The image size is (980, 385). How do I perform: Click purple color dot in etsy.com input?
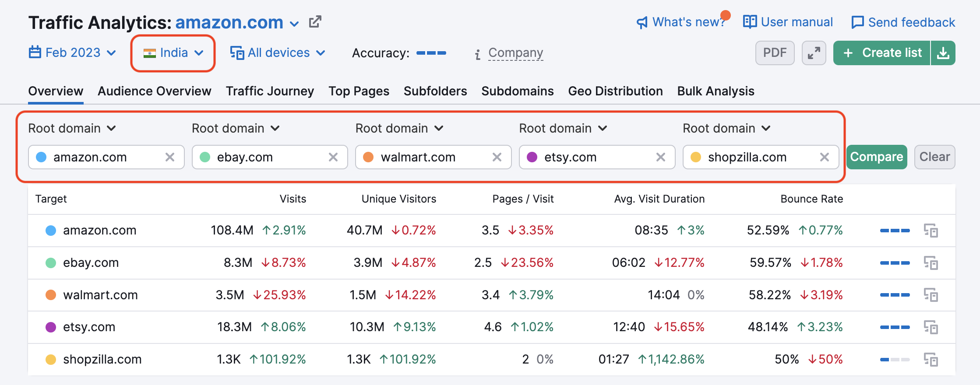[x=532, y=157]
